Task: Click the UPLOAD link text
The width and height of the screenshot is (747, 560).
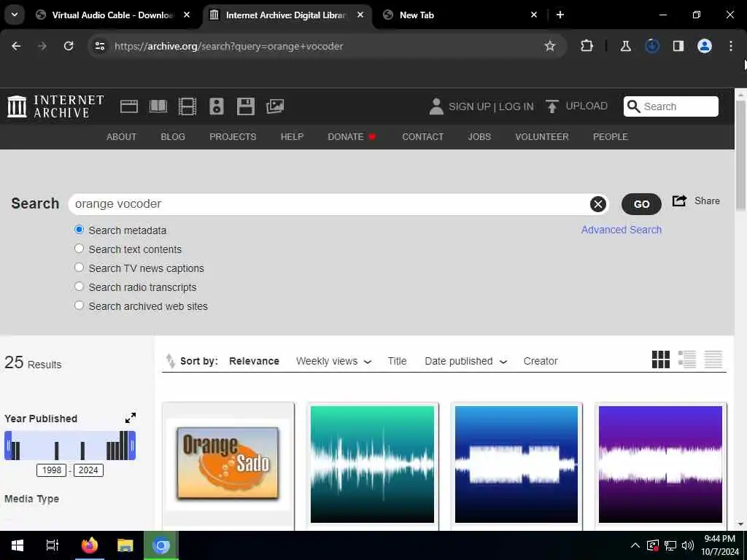Action: click(x=587, y=106)
